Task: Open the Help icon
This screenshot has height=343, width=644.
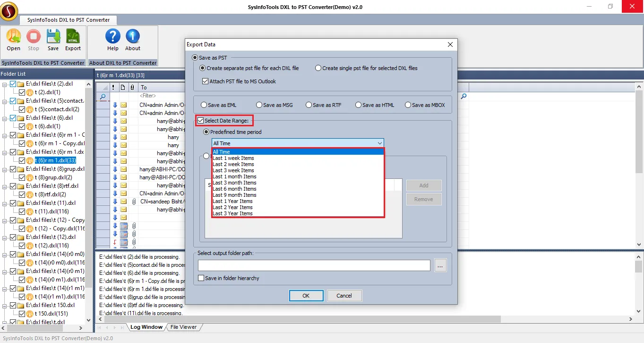Action: pyautogui.click(x=113, y=40)
